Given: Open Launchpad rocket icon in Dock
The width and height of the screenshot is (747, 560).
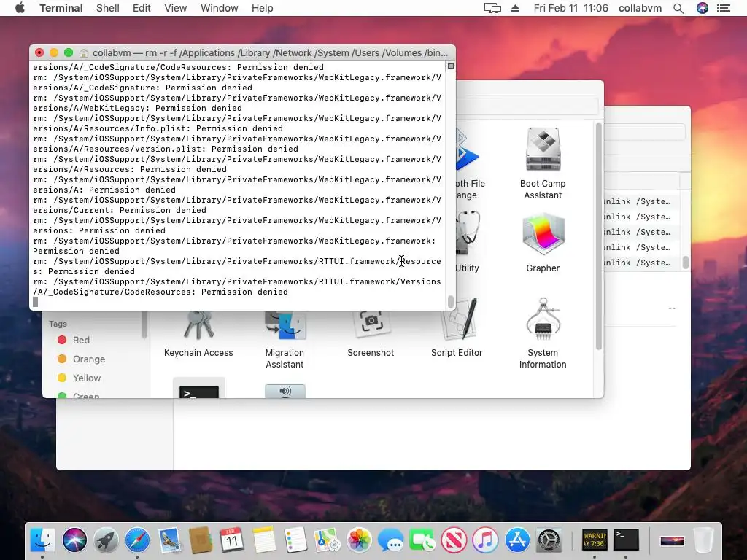Looking at the screenshot, I should (x=106, y=540).
